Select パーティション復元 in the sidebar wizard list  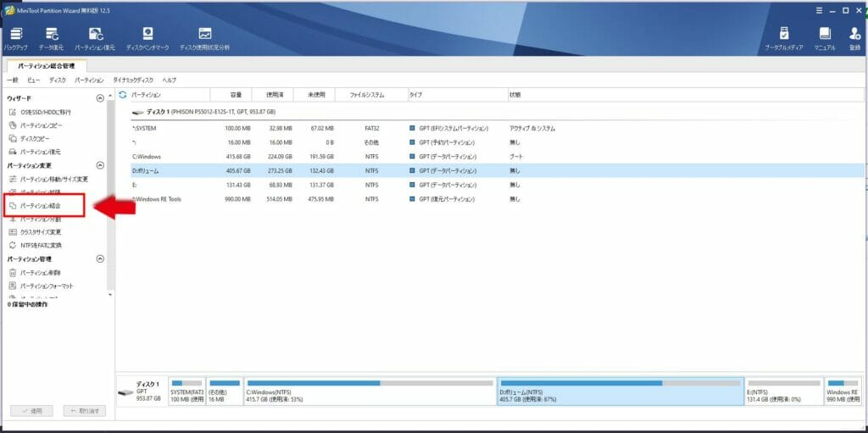point(35,152)
